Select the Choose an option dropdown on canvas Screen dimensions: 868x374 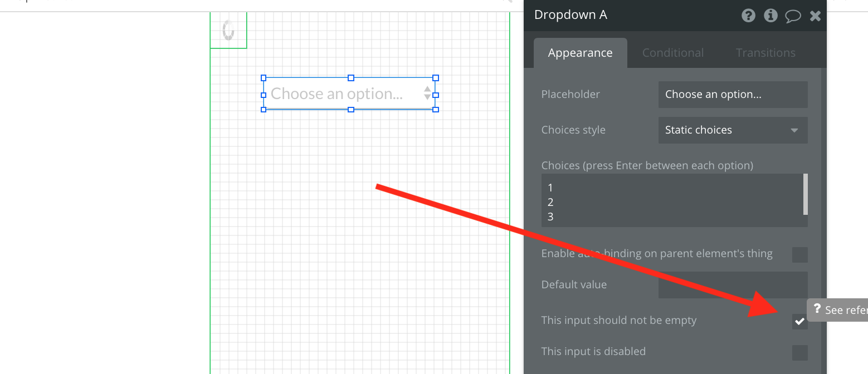[x=349, y=93]
